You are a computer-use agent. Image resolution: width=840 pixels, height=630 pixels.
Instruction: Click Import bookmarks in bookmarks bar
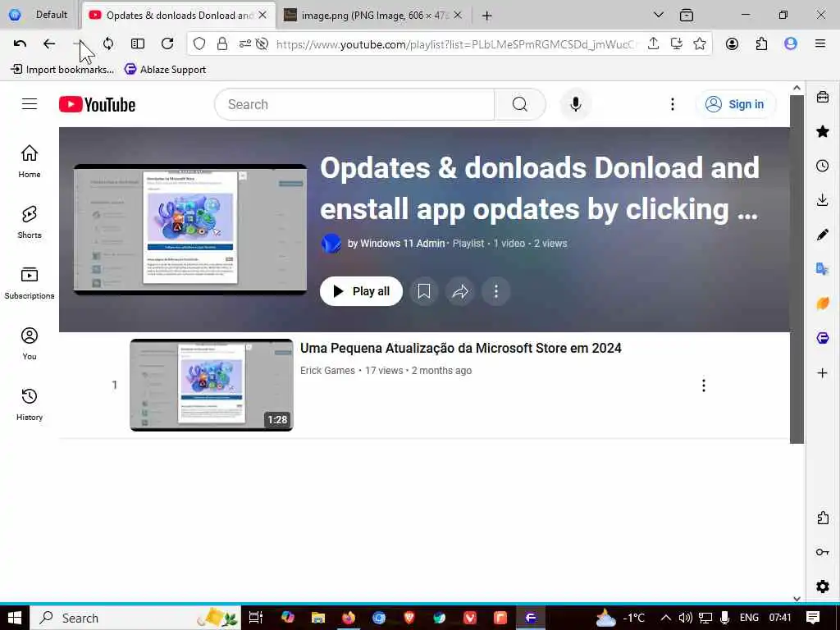tap(62, 69)
